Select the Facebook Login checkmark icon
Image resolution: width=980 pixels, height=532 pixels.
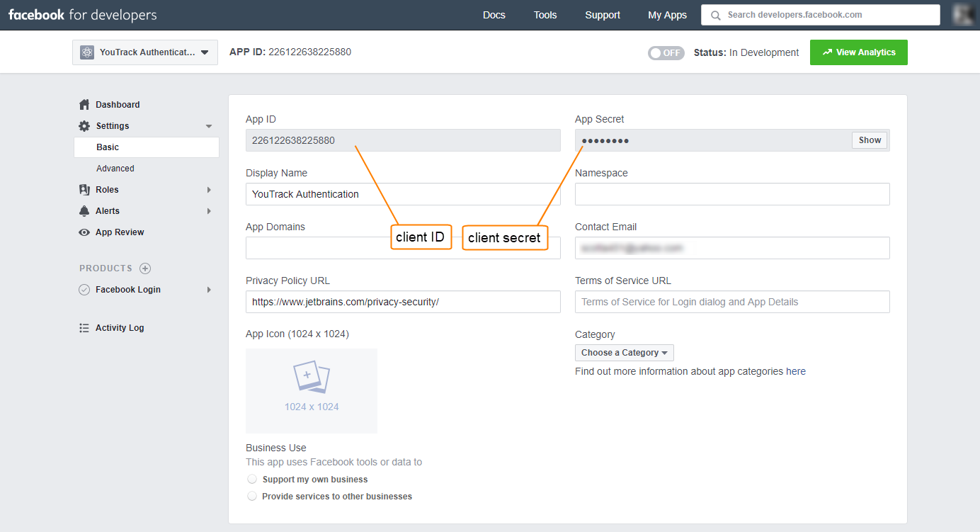tap(84, 289)
